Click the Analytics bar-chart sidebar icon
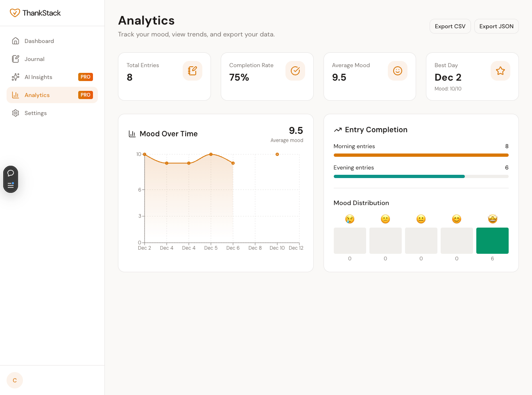This screenshot has width=532, height=395. (15, 95)
